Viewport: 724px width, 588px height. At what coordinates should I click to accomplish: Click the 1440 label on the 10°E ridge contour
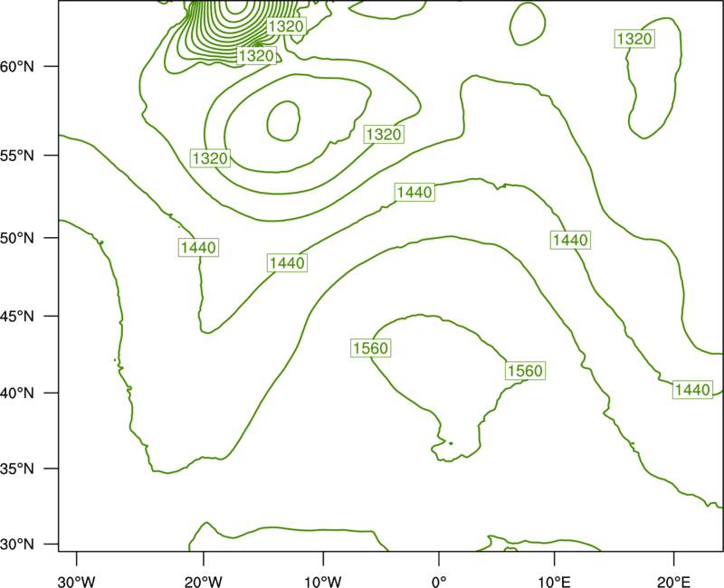570,240
